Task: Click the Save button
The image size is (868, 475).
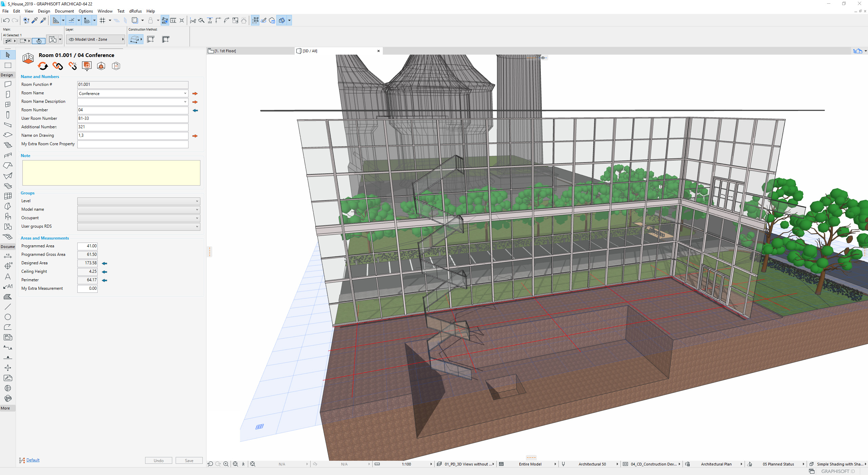Action: click(x=189, y=460)
